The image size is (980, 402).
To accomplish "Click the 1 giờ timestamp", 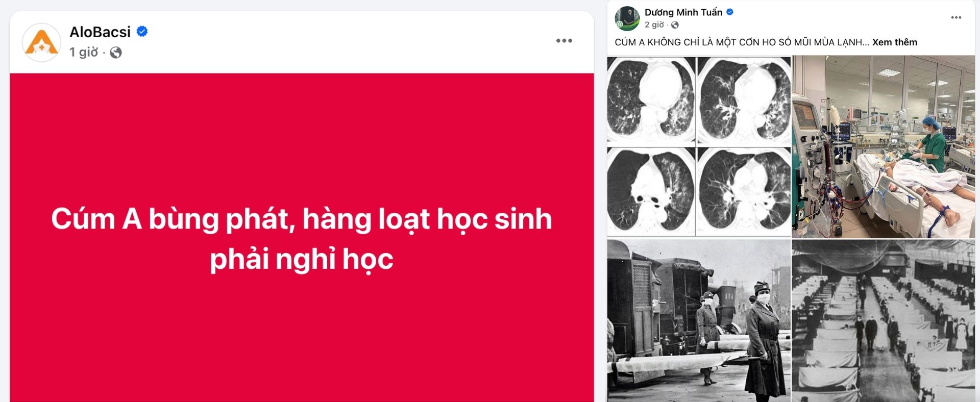I will tap(84, 52).
